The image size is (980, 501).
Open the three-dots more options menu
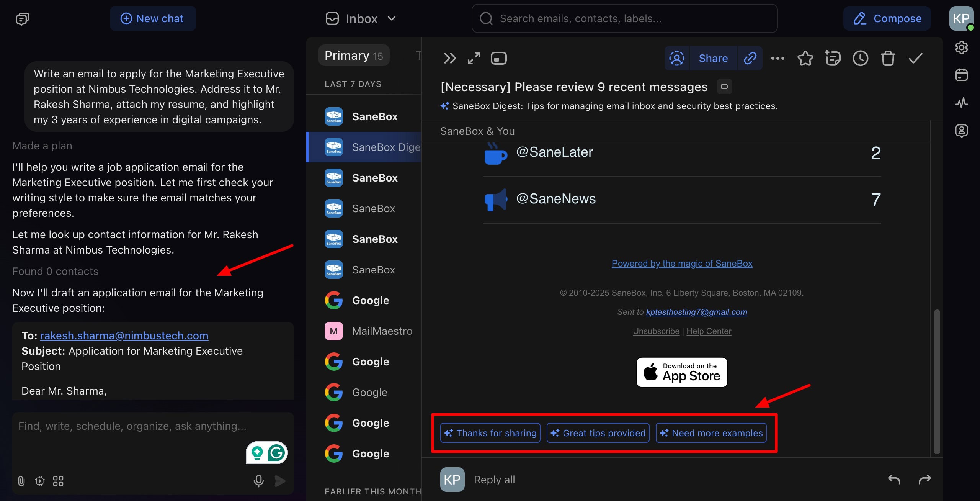point(777,58)
